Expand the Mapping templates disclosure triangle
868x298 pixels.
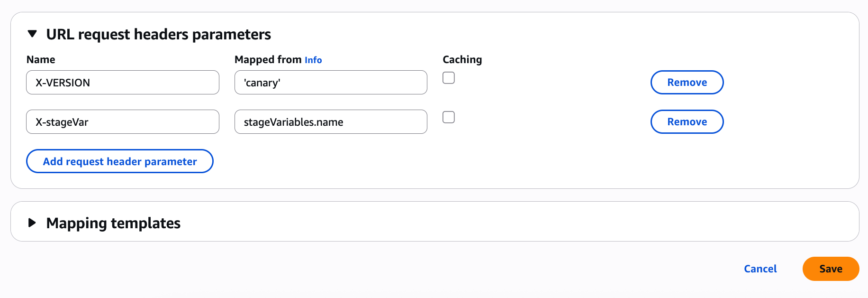click(x=32, y=223)
